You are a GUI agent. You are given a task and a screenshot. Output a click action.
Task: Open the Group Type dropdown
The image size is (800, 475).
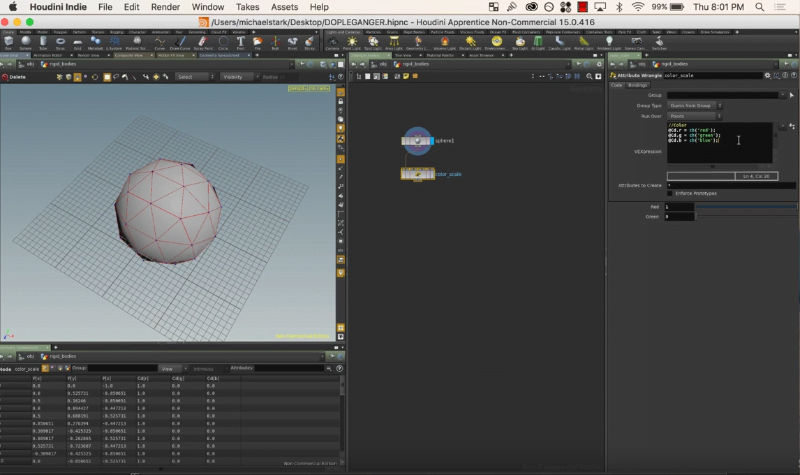(x=693, y=105)
